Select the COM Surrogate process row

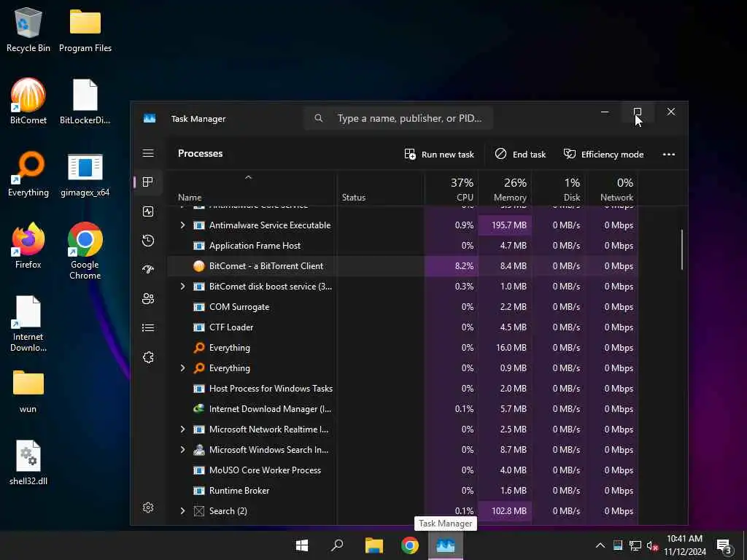[403, 307]
